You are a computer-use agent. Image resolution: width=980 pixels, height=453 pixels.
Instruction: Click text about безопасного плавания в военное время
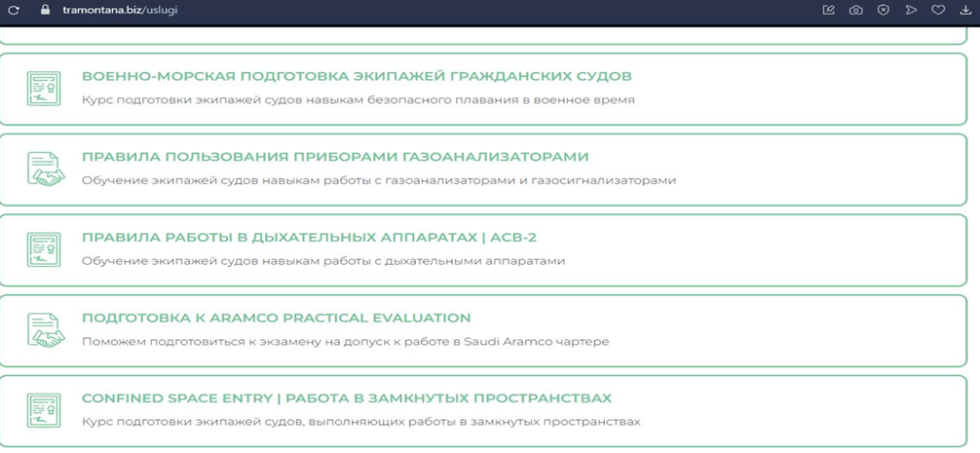(x=358, y=100)
